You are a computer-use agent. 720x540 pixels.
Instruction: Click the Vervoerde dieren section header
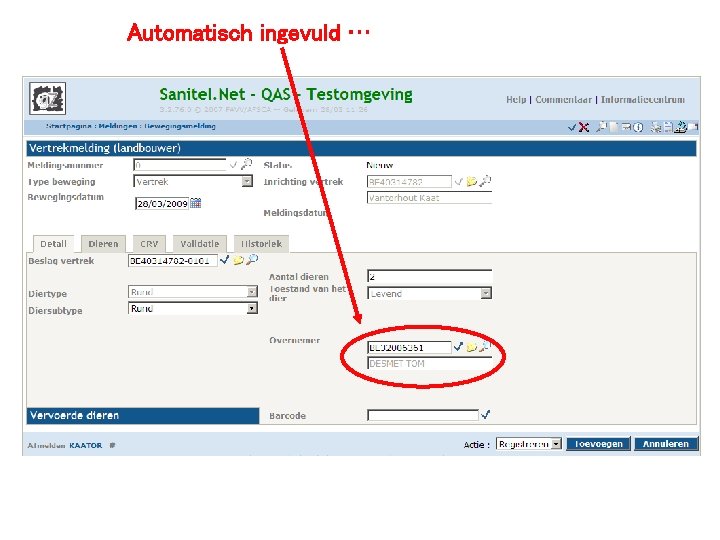tap(143, 416)
